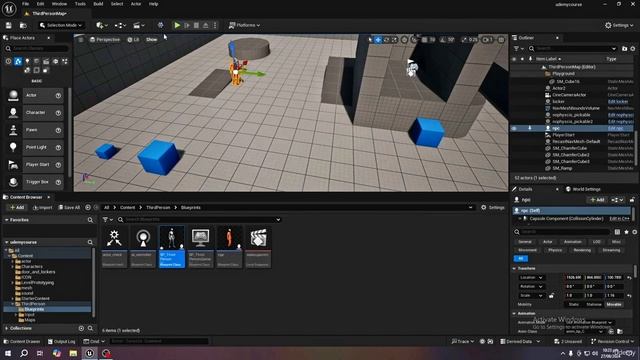This screenshot has width=640, height=360.
Task: Switch to the World Settings tab
Action: click(583, 189)
